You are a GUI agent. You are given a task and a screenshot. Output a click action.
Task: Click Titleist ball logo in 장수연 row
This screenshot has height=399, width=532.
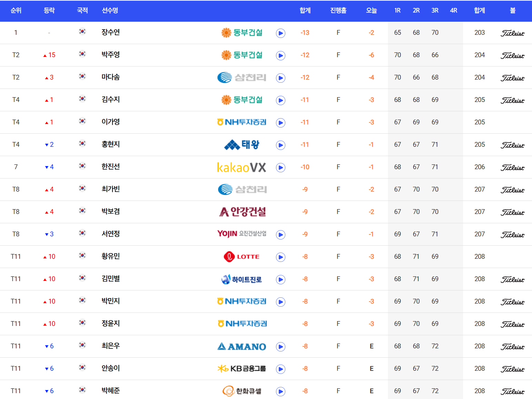(x=512, y=33)
